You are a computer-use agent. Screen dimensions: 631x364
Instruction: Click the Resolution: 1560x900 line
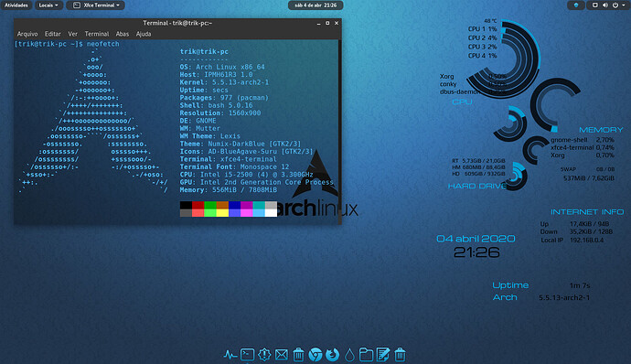[x=220, y=112]
